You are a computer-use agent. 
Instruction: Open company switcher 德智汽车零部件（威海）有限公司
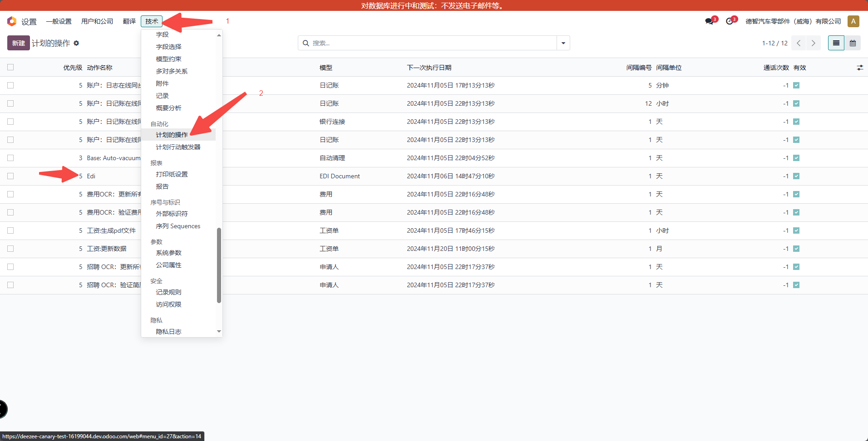click(793, 21)
